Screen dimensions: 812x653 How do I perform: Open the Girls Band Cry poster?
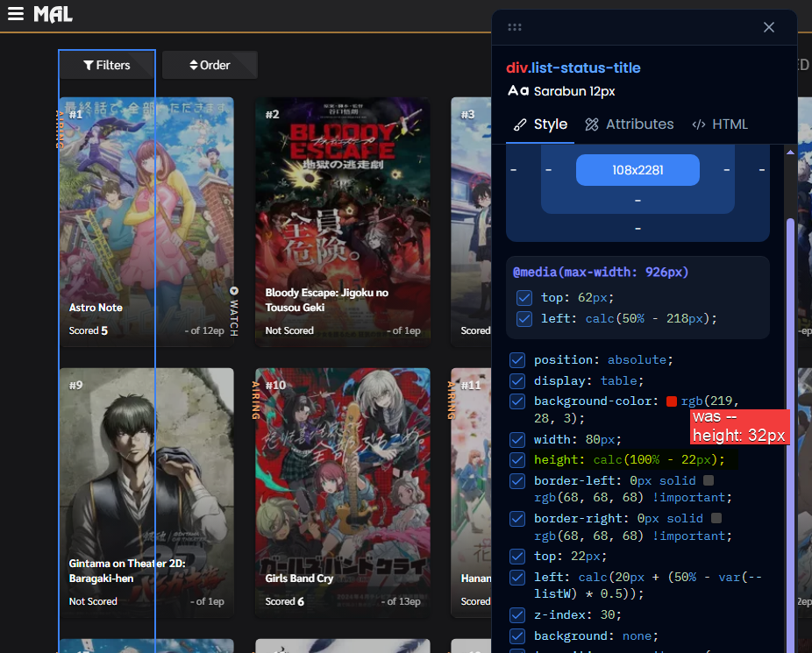[x=343, y=482]
